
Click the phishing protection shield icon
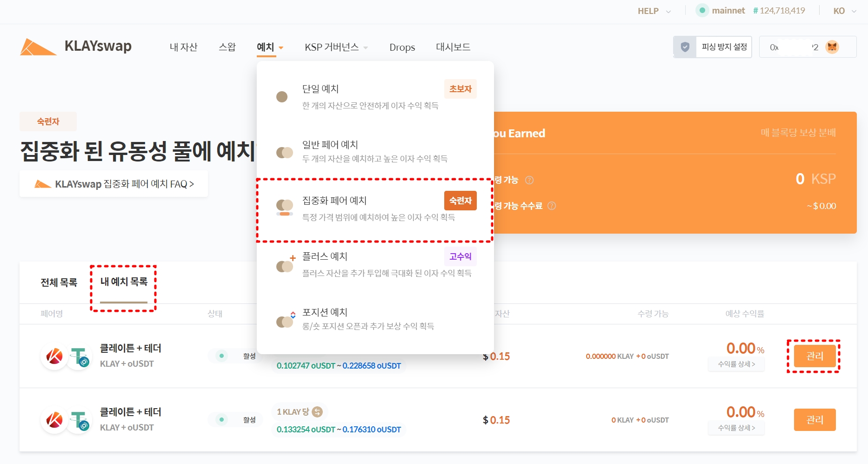coord(685,47)
